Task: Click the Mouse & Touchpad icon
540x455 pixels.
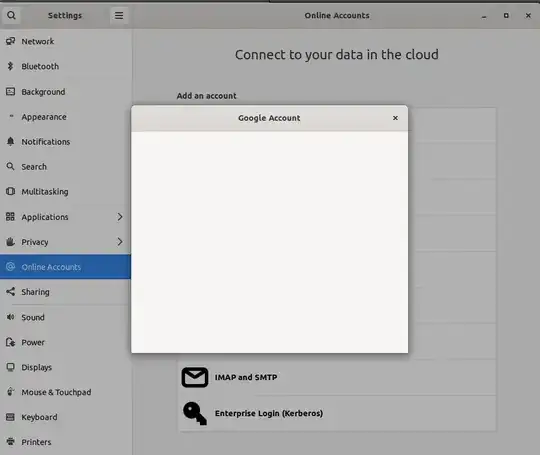Action: click(x=10, y=392)
